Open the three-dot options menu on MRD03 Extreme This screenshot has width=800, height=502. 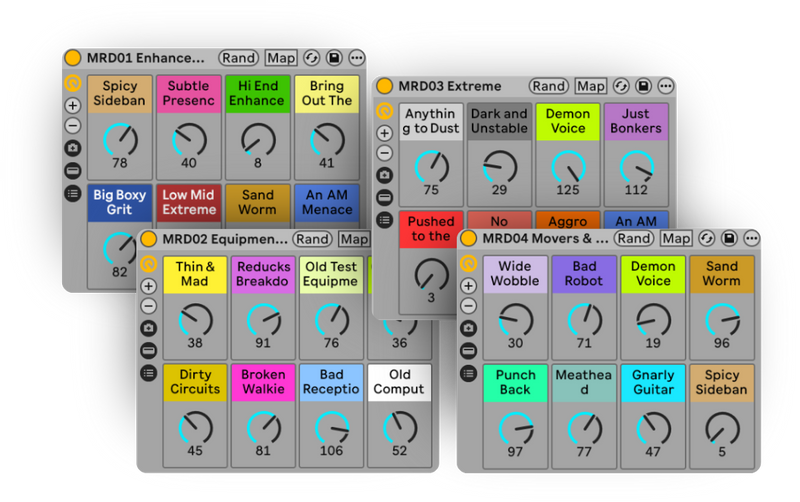[x=665, y=86]
